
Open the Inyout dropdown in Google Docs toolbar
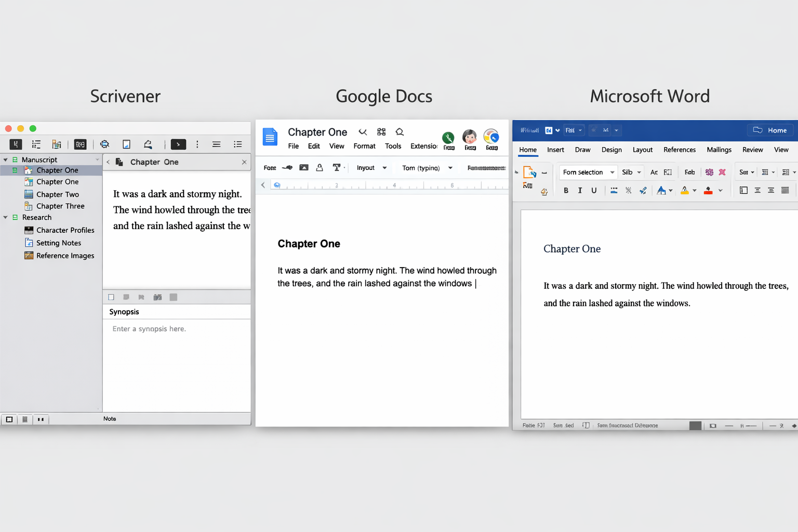point(371,168)
